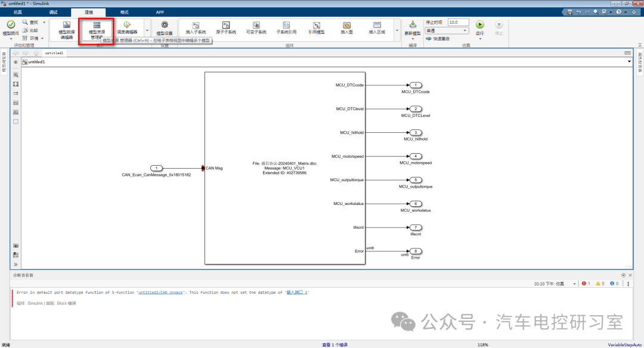Click the fit-to-view icon in the left palette
644x348 pixels.
pos(16,85)
